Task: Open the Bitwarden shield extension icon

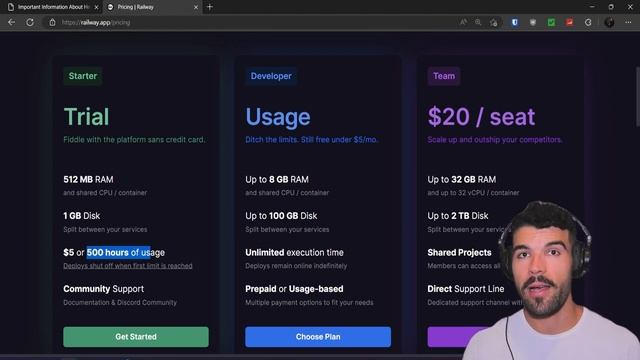Action: (x=515, y=22)
